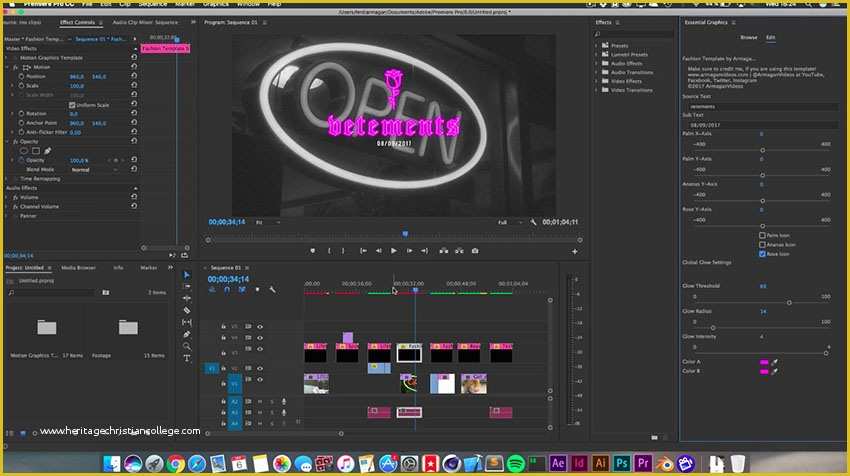Viewport: 850px width, 476px height.
Task: Click the Effects panel search field
Action: click(x=635, y=34)
